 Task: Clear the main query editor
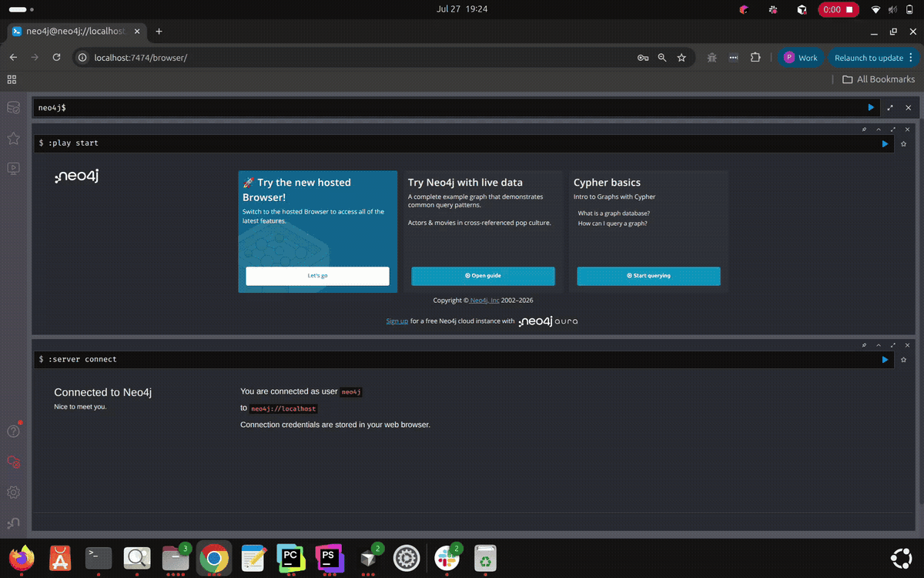tap(909, 108)
